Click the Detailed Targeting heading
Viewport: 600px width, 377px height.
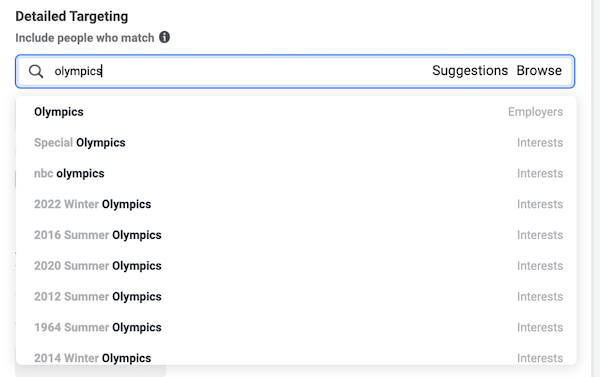coord(72,16)
